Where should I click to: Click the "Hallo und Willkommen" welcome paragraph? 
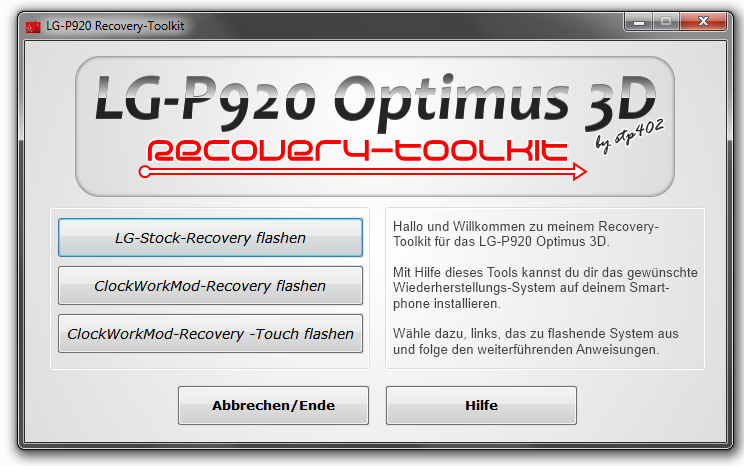tap(525, 234)
